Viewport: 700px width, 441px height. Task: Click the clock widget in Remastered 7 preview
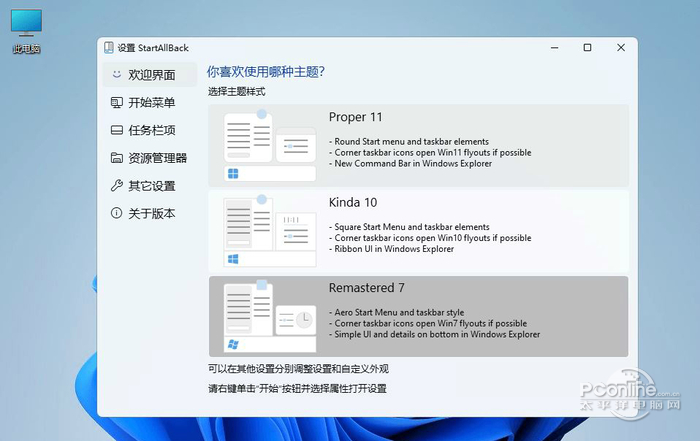click(304, 320)
